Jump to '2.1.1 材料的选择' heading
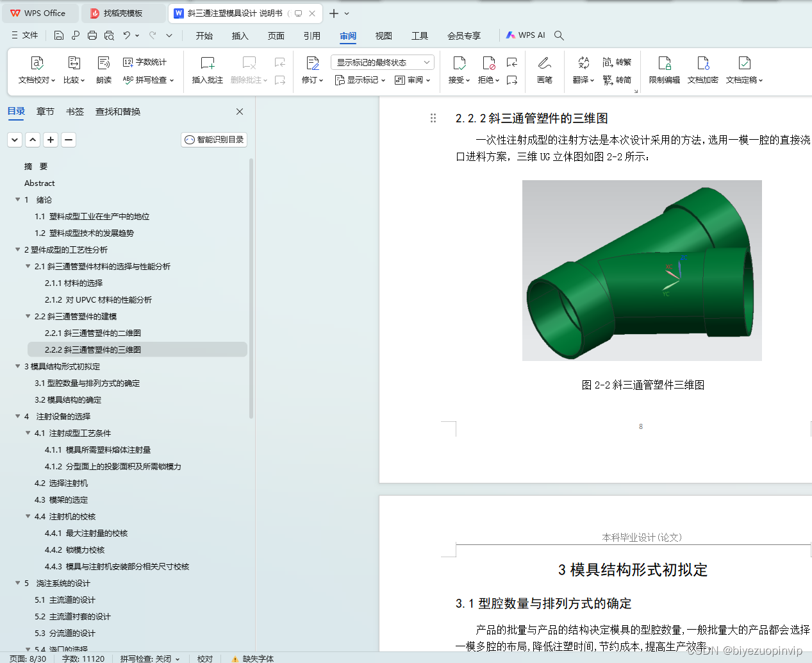Viewport: 812px width, 663px height. (x=74, y=283)
